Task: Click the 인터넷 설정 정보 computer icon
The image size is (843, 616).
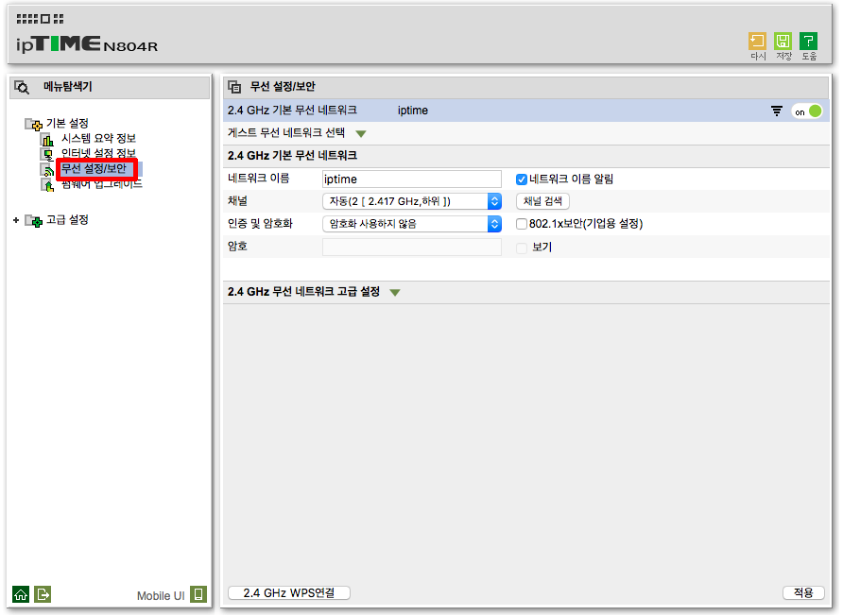Action: pos(47,155)
